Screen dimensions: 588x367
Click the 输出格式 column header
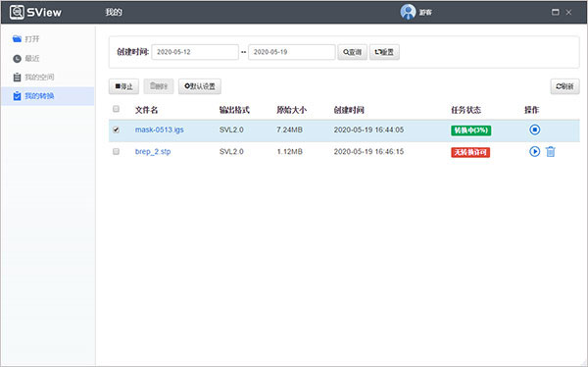click(x=234, y=110)
